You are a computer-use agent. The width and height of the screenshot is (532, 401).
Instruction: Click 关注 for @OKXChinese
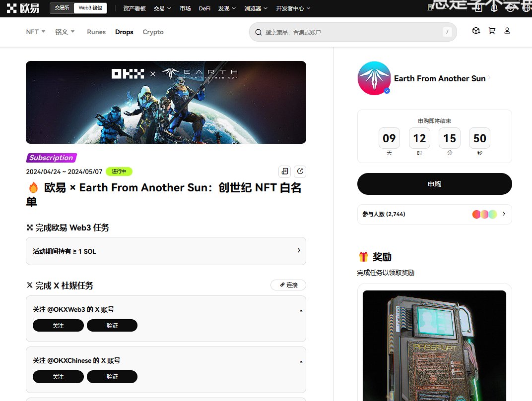tap(59, 377)
